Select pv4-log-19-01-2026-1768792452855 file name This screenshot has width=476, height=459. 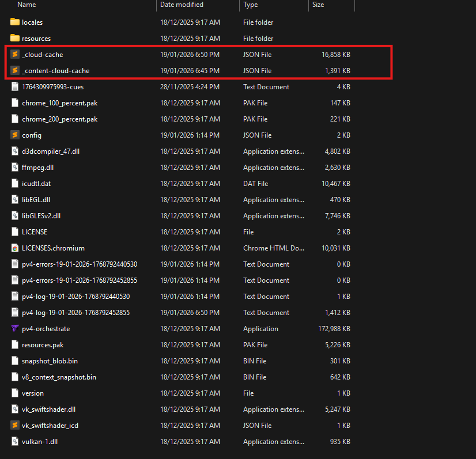75,313
